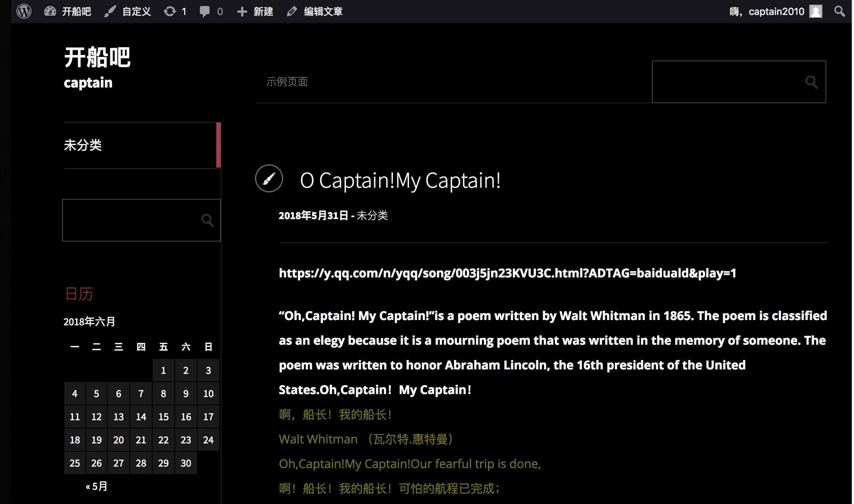The image size is (854, 504).
Task: Click the updates refresh icon
Action: coord(170,11)
